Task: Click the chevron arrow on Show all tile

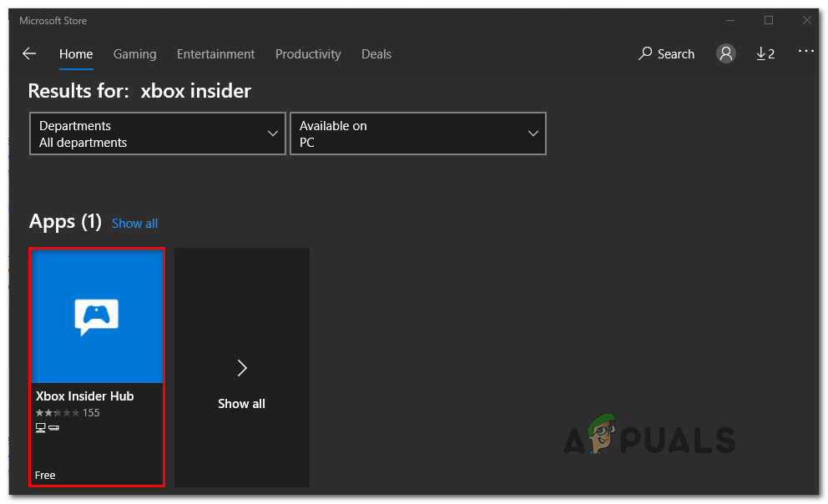Action: [242, 368]
